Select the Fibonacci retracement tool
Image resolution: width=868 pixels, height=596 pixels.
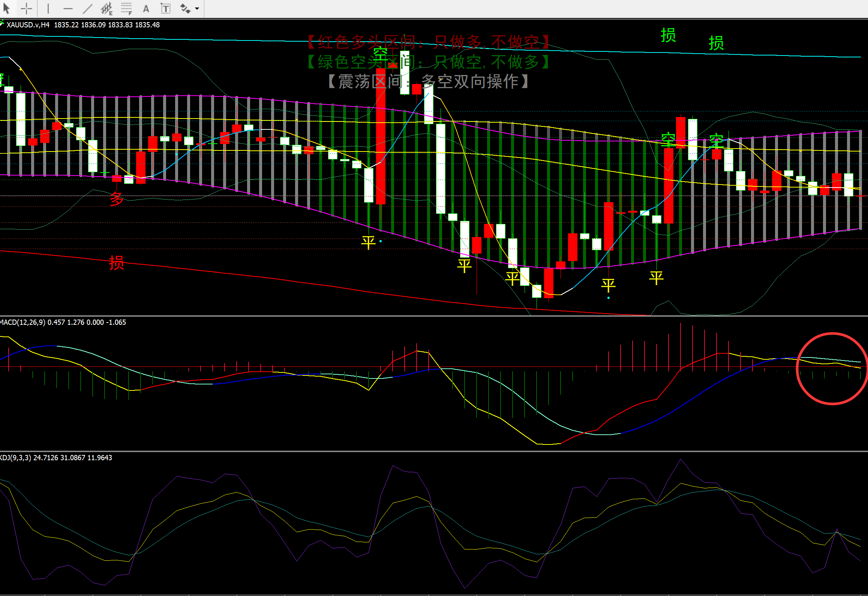(126, 8)
